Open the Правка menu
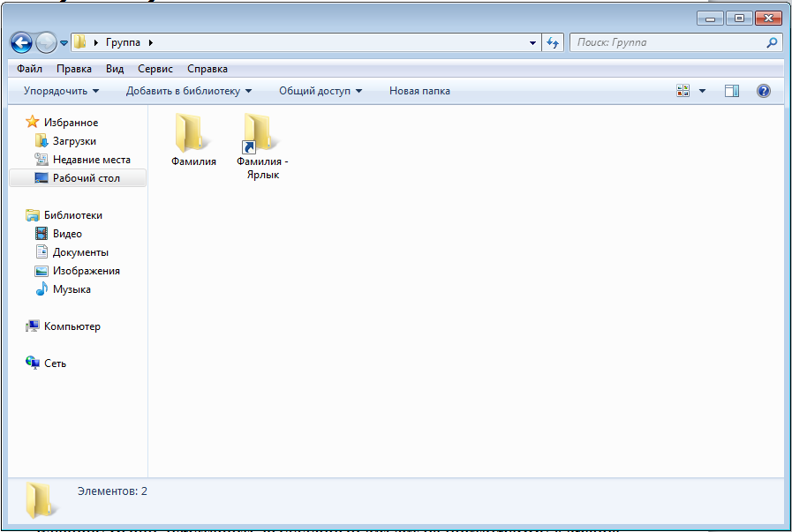 pos(74,69)
